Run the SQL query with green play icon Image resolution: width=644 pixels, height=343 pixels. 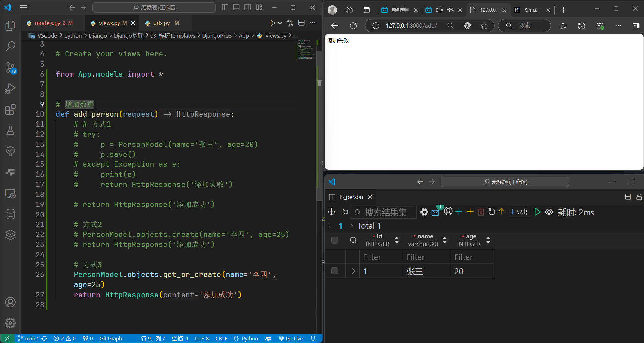537,212
